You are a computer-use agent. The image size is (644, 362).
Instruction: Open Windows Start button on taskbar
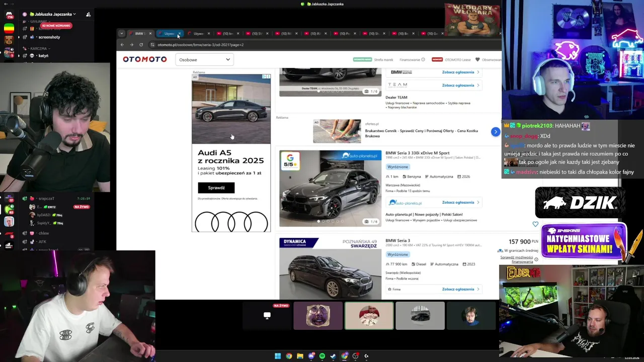point(278,356)
